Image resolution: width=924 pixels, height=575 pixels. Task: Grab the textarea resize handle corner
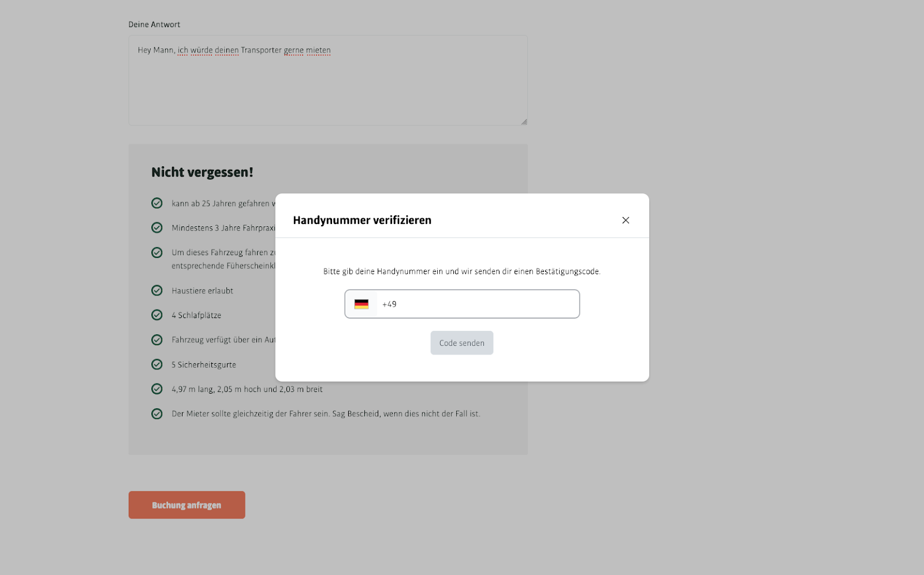pyautogui.click(x=524, y=122)
